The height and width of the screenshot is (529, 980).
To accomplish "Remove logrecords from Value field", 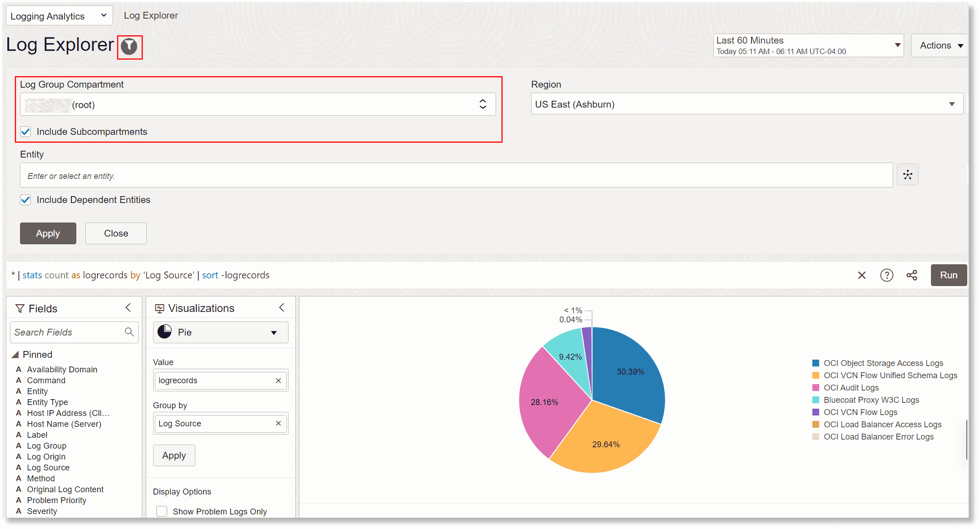I will [278, 381].
